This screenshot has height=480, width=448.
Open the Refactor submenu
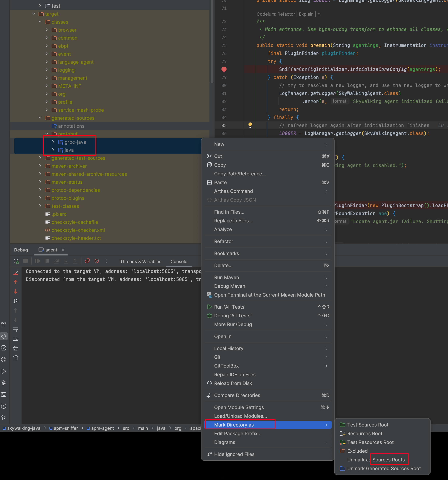pyautogui.click(x=268, y=241)
